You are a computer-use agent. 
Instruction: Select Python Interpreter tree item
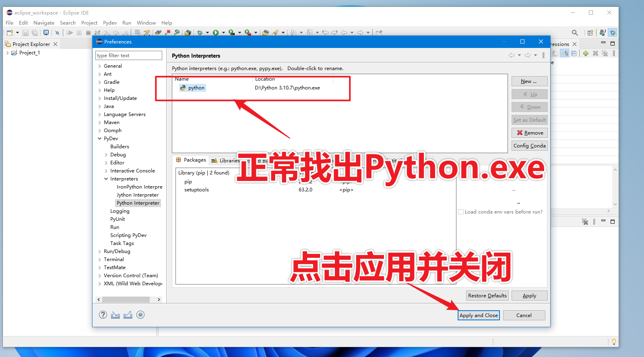tap(138, 203)
